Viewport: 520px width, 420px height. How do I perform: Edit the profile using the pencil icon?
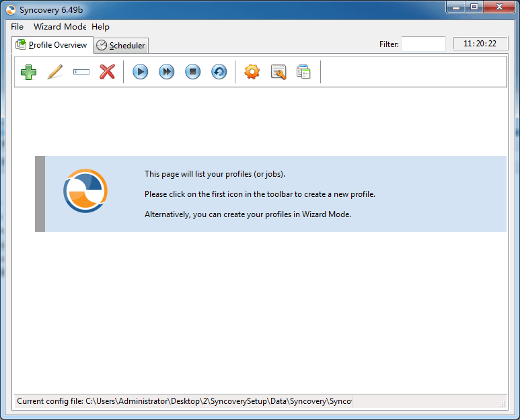(x=55, y=72)
